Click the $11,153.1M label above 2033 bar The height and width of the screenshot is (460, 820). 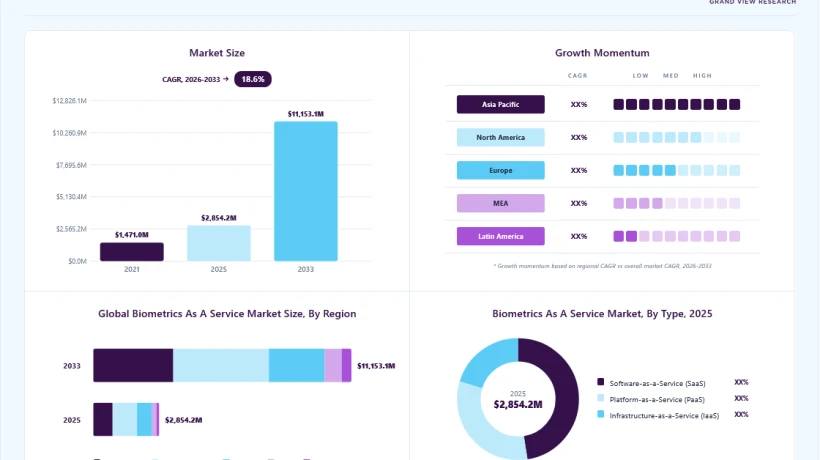(306, 114)
